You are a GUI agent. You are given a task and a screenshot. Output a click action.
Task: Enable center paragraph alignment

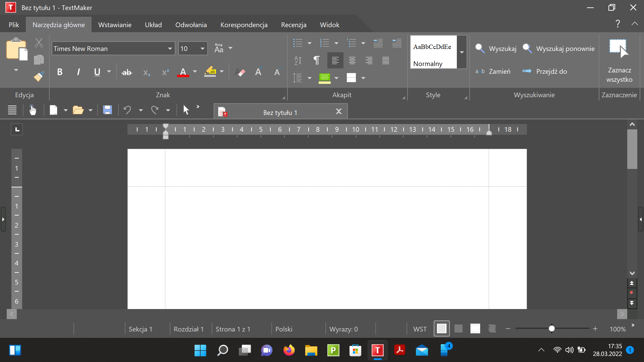[352, 60]
